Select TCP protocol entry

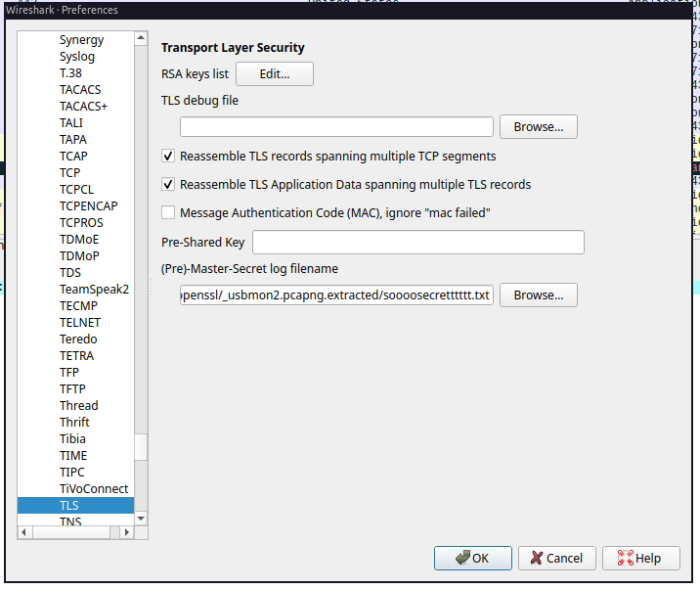coord(70,172)
